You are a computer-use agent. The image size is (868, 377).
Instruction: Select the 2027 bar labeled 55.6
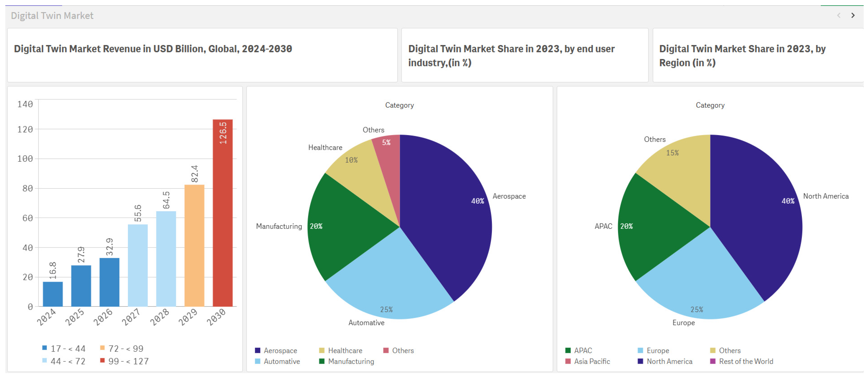pos(138,266)
